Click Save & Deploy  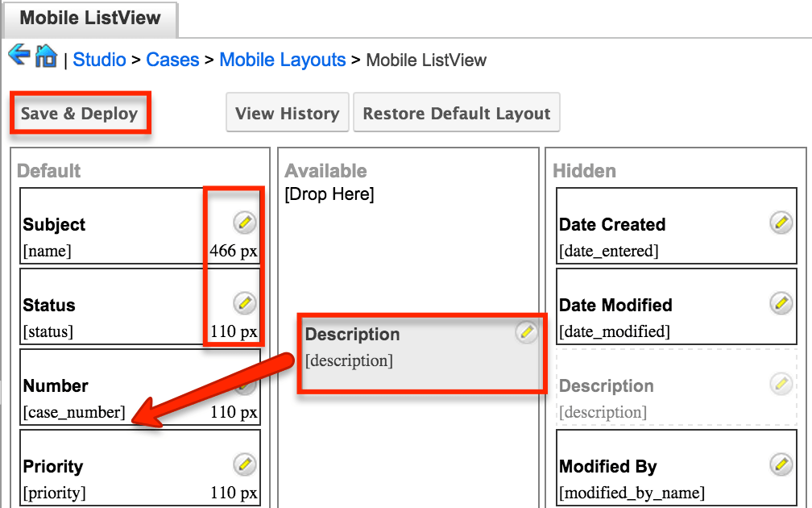80,113
